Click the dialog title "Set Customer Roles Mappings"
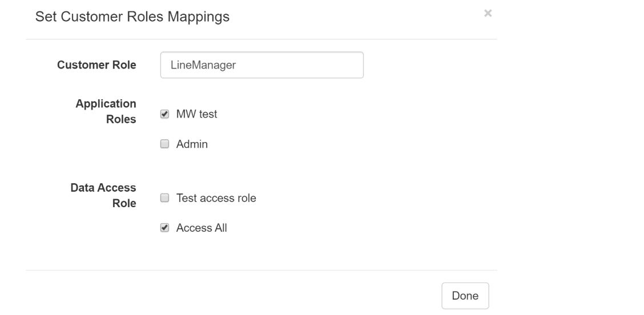Viewport: 644px width, 315px height. click(x=132, y=17)
